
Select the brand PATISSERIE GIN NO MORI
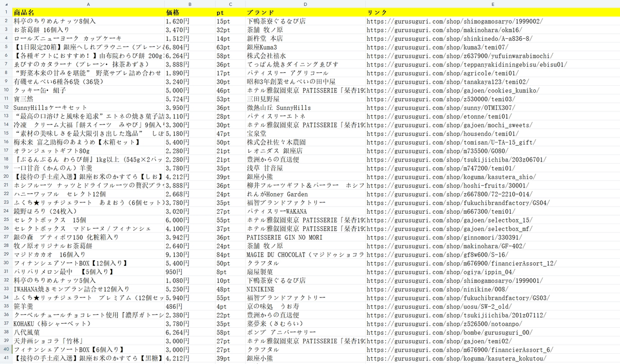[x=305, y=237]
